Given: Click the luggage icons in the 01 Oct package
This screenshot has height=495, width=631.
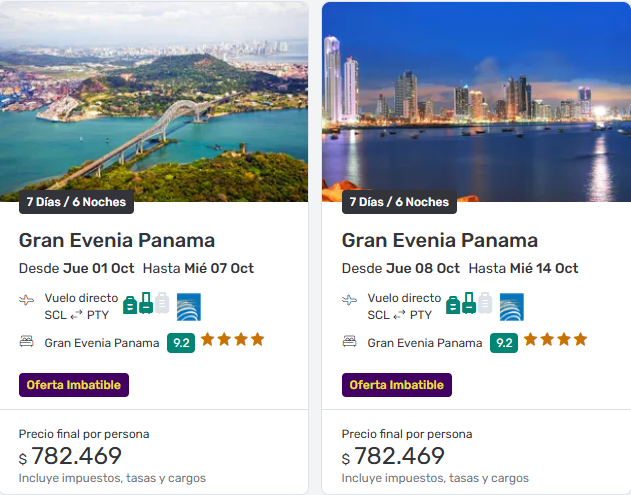Looking at the screenshot, I should [146, 304].
